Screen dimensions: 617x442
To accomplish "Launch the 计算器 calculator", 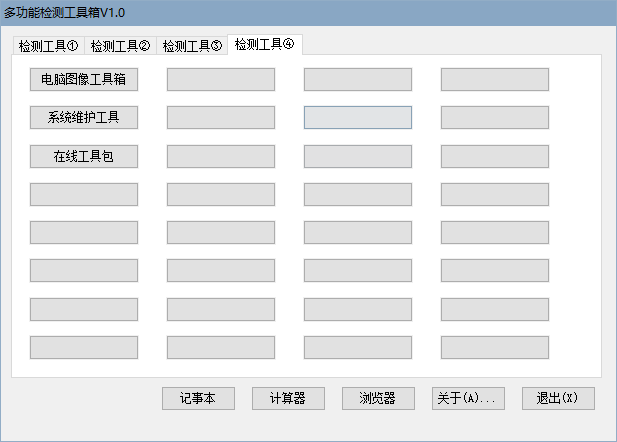I will click(288, 398).
